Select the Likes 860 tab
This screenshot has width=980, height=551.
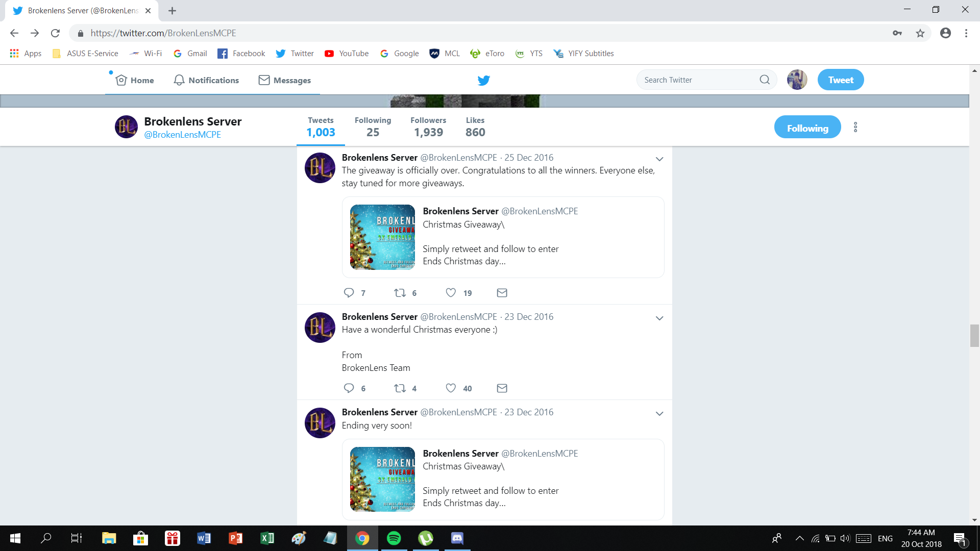[x=475, y=127]
